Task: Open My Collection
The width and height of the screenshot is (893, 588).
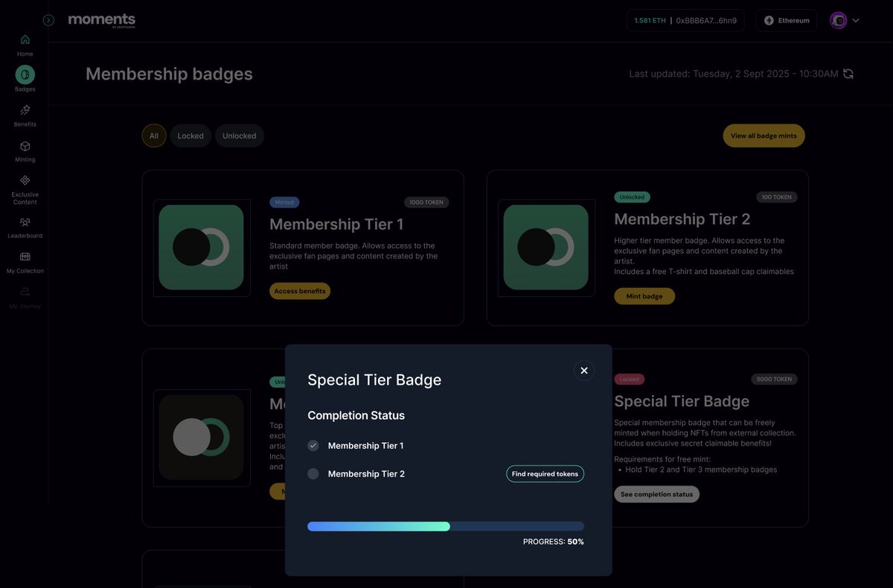Action: click(25, 258)
